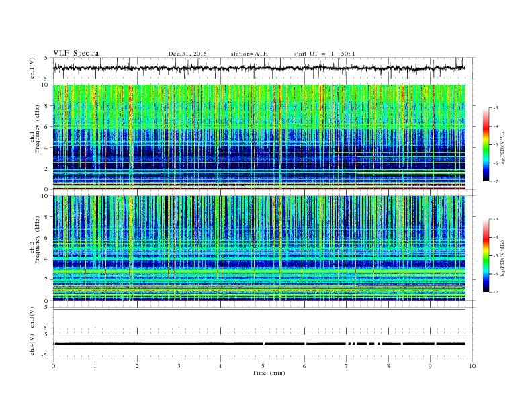Click the 2 kHz tick label on ch.1 spectrogram
The image size is (532, 411).
47,169
